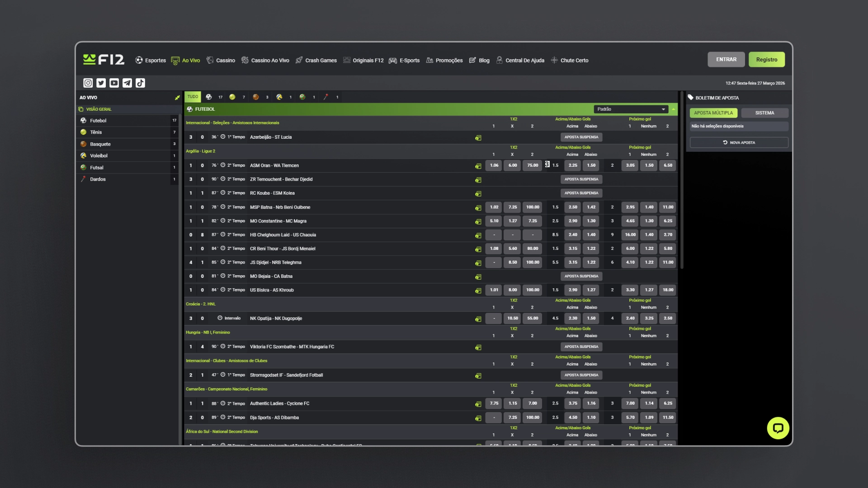Open F12 Twitter page icon
This screenshot has width=868, height=488.
coord(101,83)
